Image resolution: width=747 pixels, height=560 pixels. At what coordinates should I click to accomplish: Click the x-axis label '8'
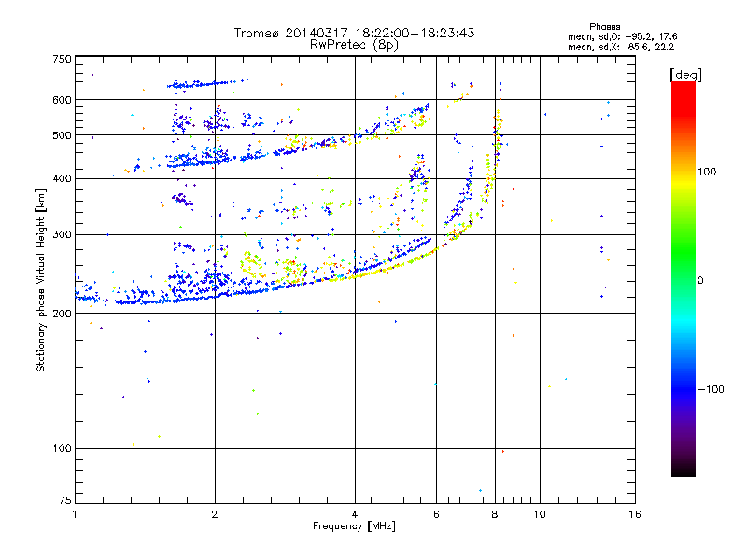tap(495, 514)
